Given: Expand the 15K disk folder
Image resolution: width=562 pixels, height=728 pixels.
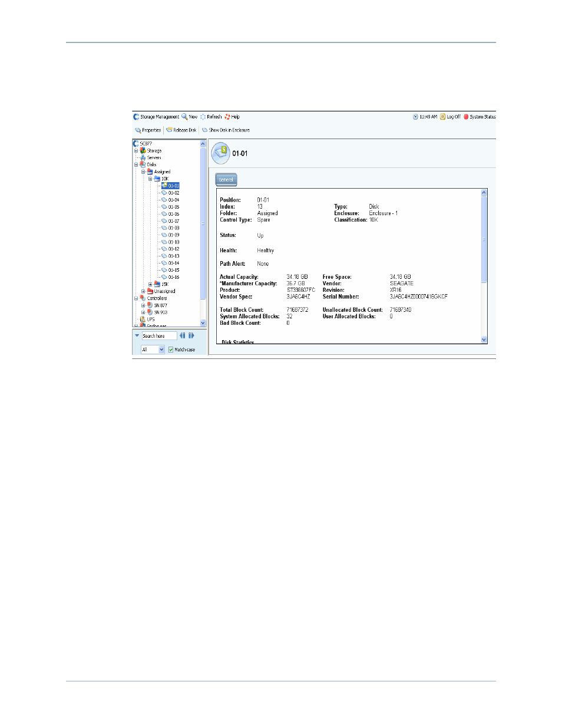Looking at the screenshot, I should click(150, 284).
